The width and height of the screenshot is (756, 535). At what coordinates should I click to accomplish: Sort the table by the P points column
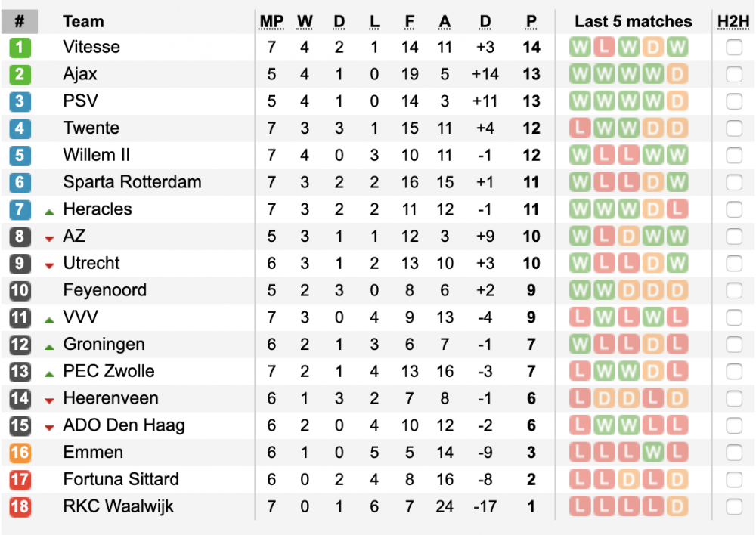point(531,21)
